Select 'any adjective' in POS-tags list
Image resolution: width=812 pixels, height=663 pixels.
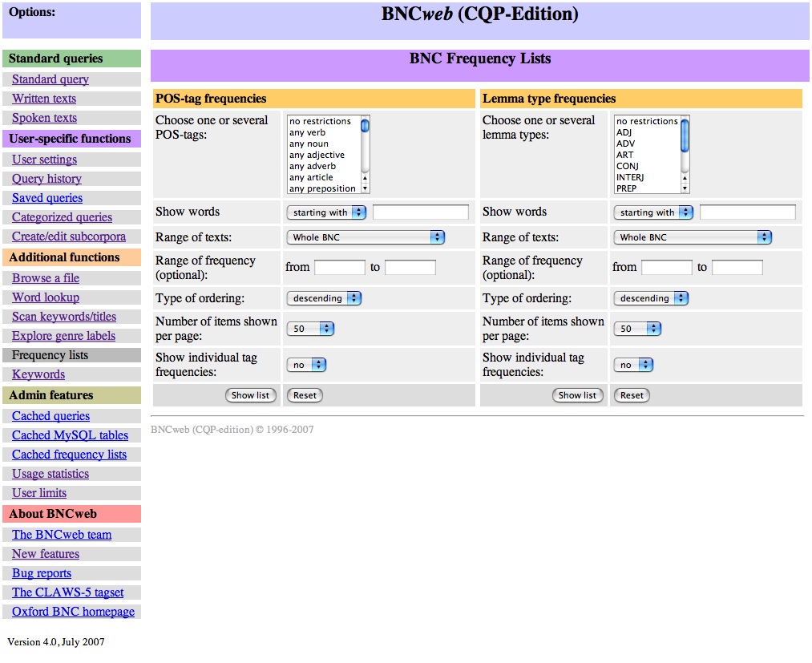tap(317, 156)
